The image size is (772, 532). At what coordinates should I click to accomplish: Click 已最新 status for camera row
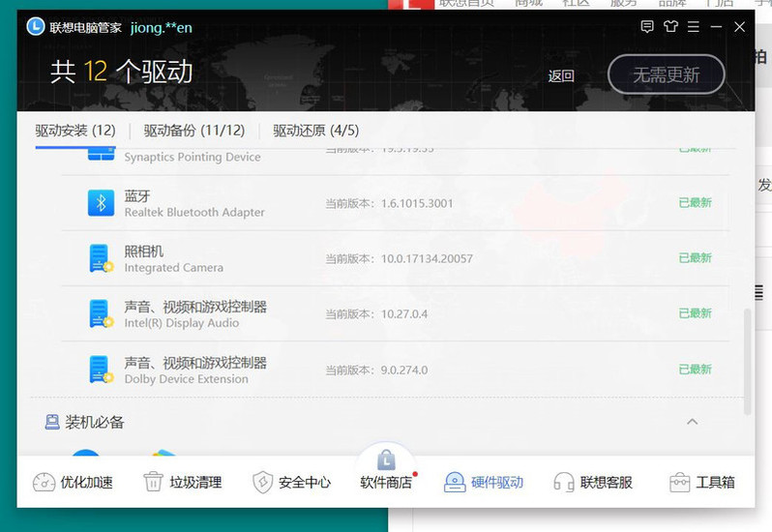[696, 257]
